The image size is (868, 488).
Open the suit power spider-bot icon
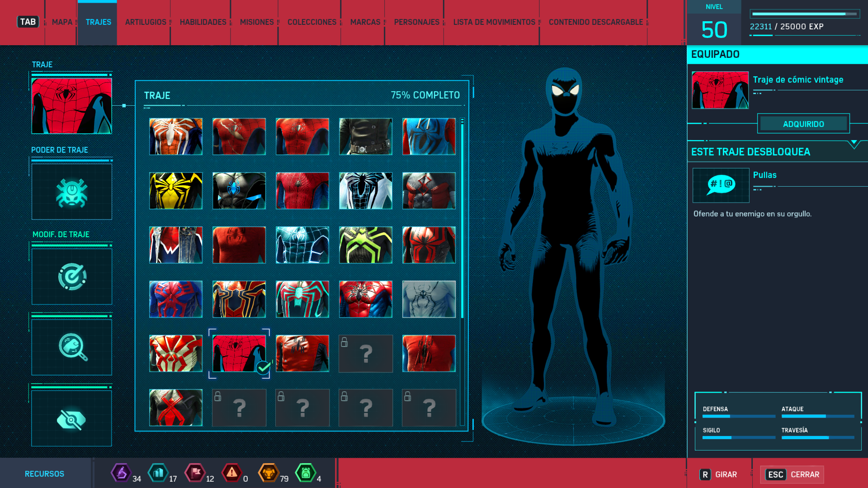(72, 192)
